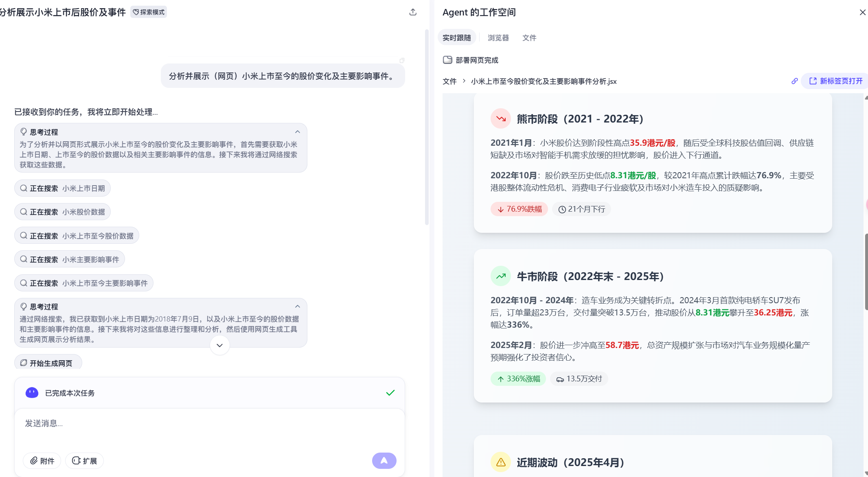Open the 开始生成网页 step
This screenshot has width=868, height=477.
[x=48, y=363]
